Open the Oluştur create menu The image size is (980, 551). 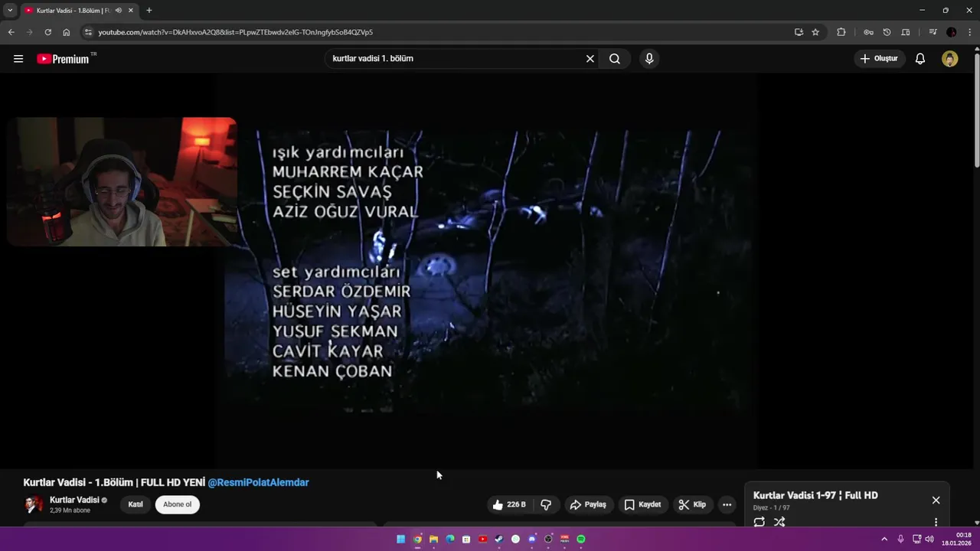pos(880,59)
